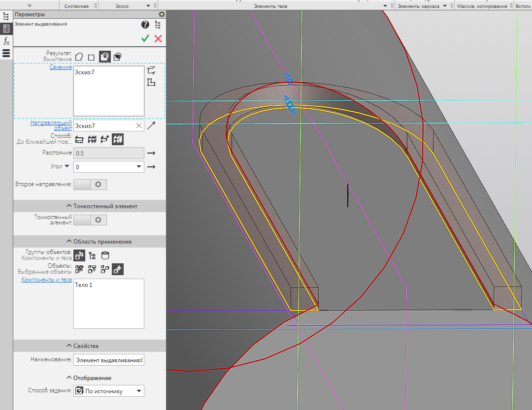
Task: Reverse the guide direction with the diagonal arrow
Action: [151, 126]
